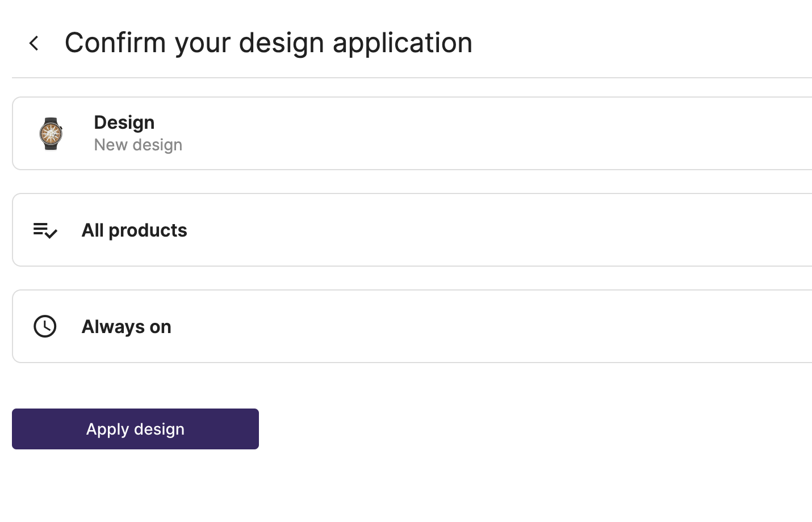Viewport: 812px width, 522px height.
Task: Click the word application in the page title
Action: 403,44
